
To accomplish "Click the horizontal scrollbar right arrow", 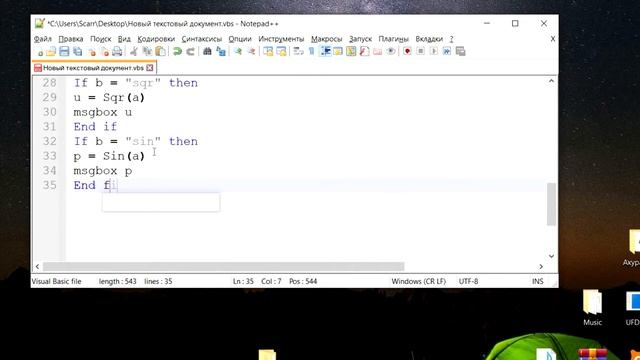I will click(541, 267).
